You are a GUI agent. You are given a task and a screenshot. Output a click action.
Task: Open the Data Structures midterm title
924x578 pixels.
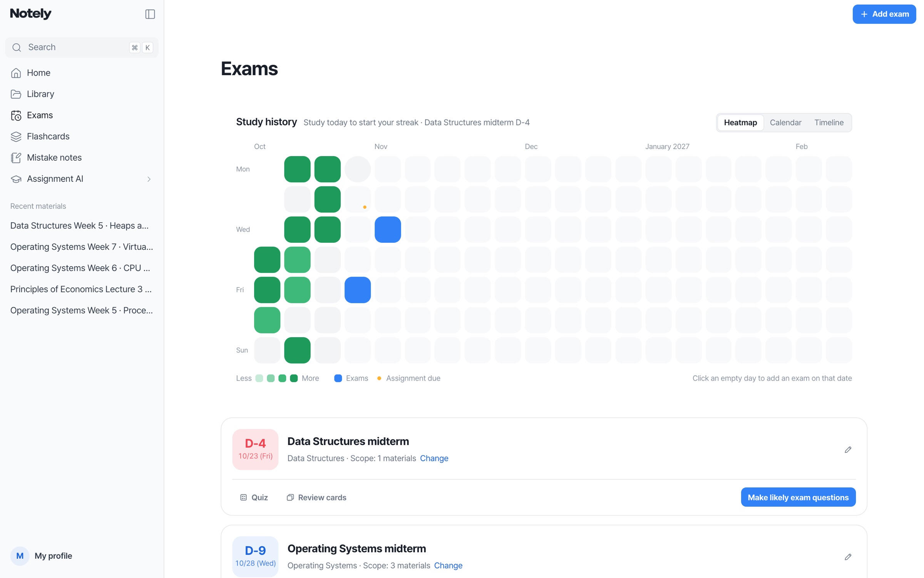click(x=348, y=442)
